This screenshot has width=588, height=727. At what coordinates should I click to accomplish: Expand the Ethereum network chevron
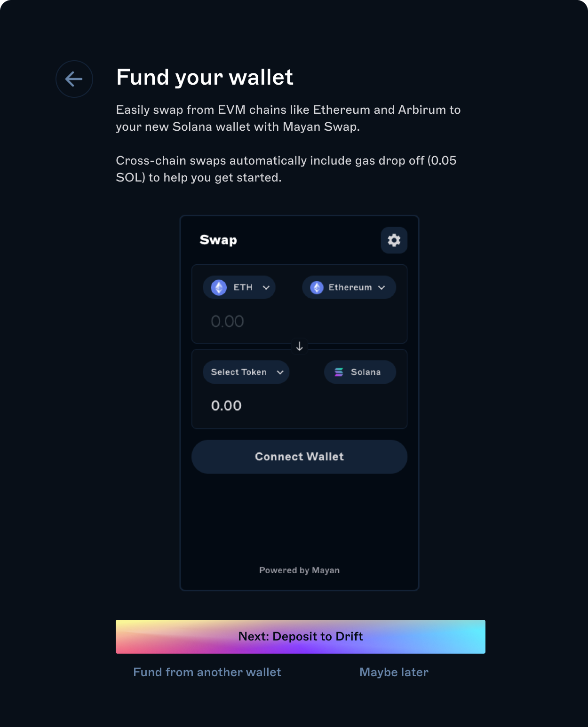tap(381, 287)
